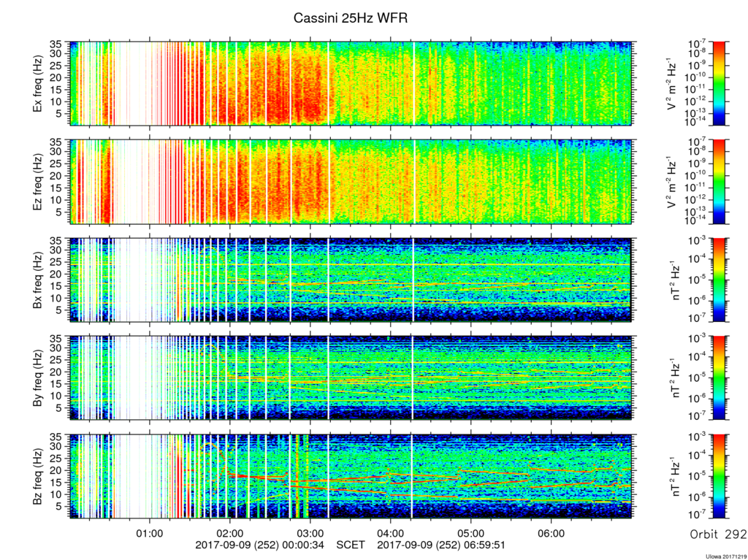Select the Bz spectrogram panel

tap(351, 477)
